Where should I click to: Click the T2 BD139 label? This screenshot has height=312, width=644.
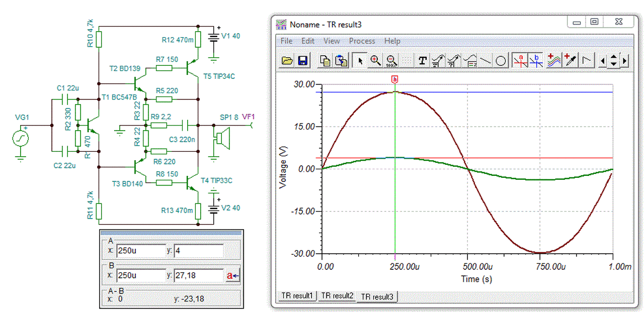click(x=125, y=68)
